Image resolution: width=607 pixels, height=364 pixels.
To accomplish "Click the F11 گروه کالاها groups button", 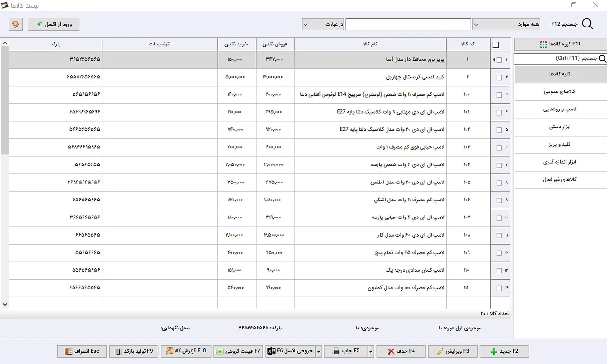I will [x=560, y=44].
